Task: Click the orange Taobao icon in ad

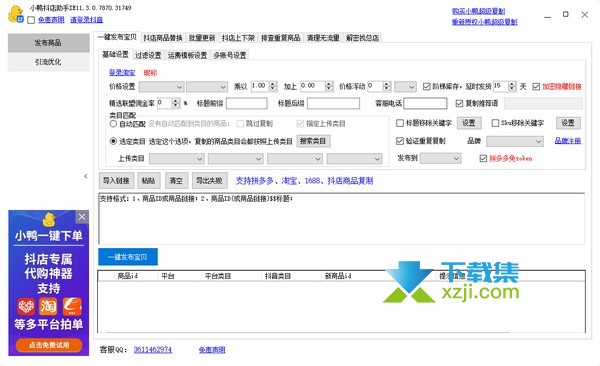Action: pos(49,306)
